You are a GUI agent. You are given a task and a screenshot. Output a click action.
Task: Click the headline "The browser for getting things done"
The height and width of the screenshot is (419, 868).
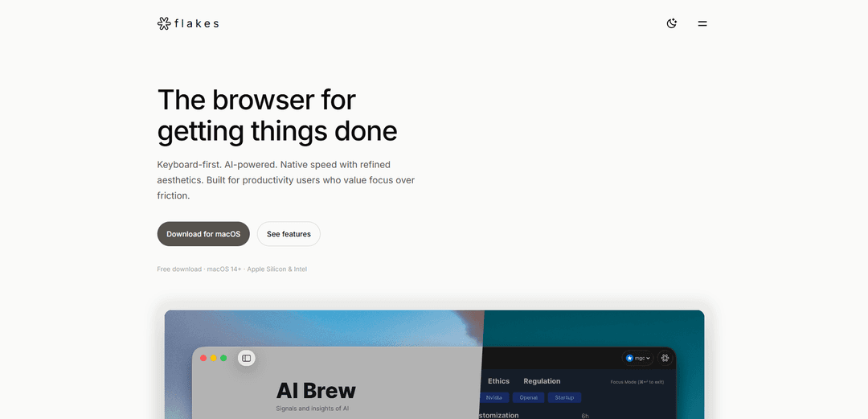(x=277, y=115)
